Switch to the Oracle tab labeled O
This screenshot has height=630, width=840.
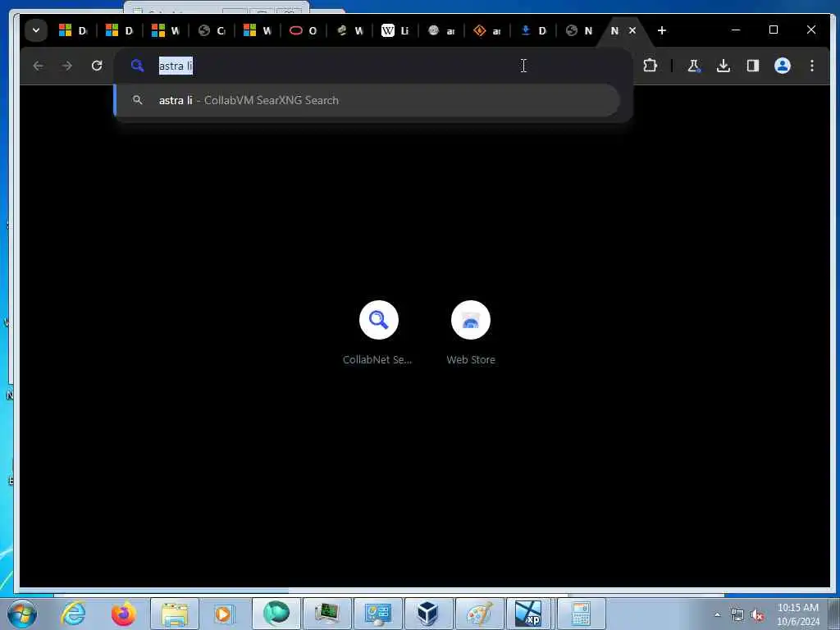[x=304, y=30]
